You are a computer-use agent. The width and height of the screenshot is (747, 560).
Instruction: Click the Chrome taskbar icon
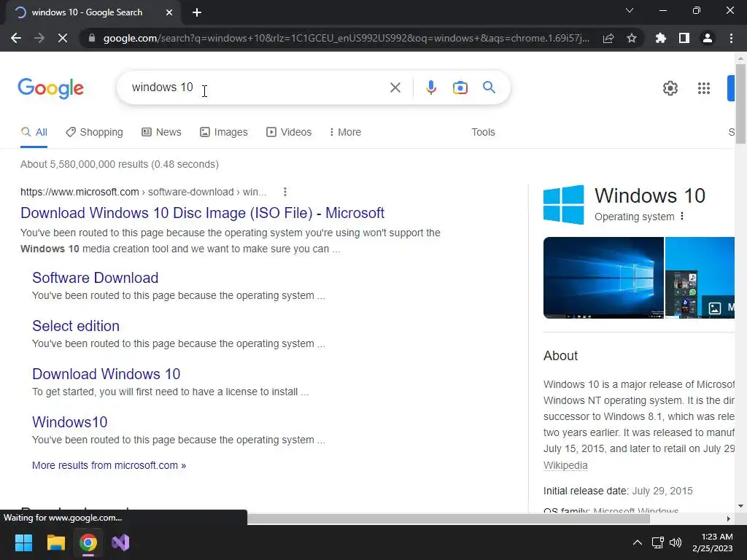pos(88,542)
